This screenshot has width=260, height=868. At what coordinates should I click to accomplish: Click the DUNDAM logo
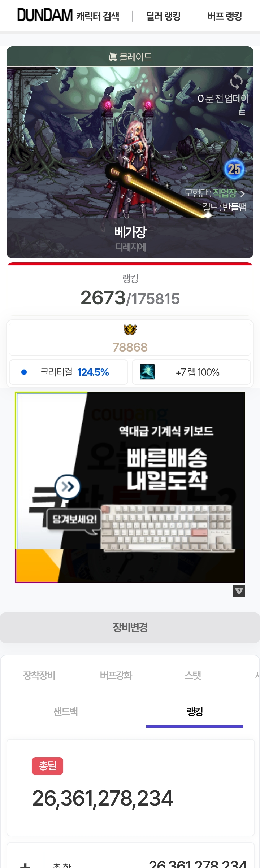45,16
